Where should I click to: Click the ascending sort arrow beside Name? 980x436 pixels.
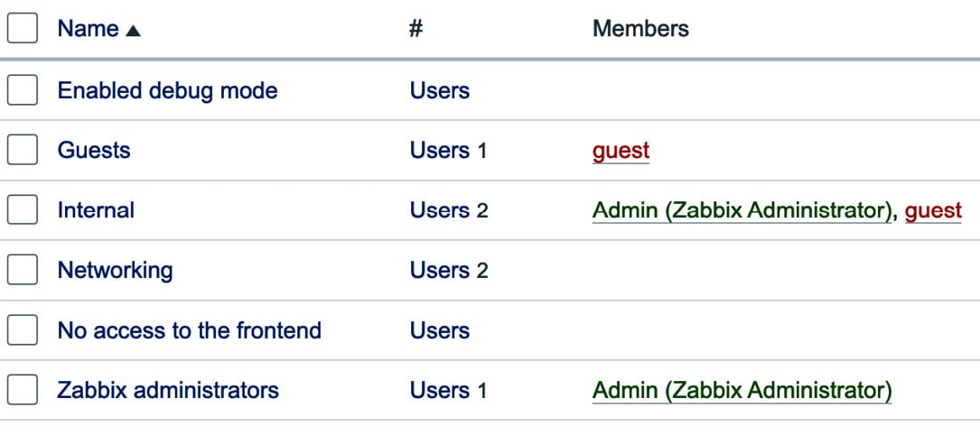point(133,31)
